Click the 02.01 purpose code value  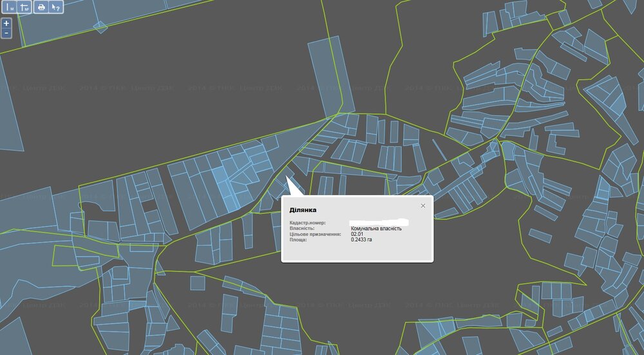click(357, 234)
